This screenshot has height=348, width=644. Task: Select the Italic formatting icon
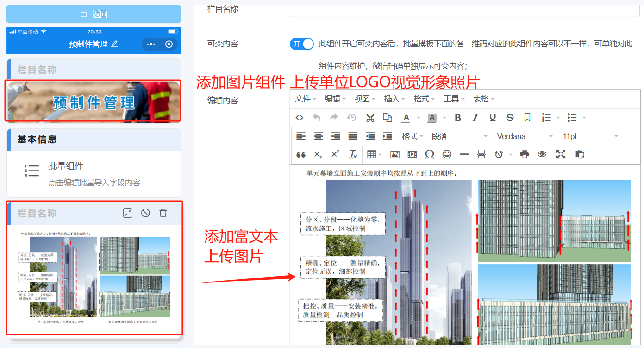[475, 118]
